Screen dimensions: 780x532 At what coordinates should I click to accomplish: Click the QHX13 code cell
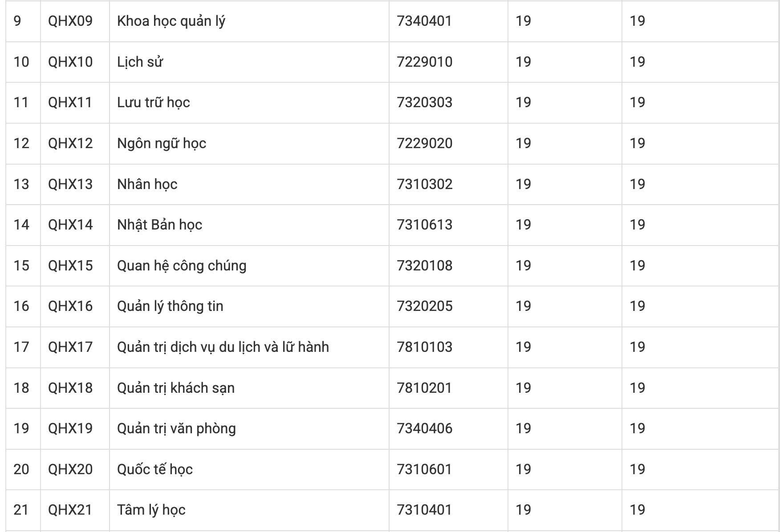[75, 184]
